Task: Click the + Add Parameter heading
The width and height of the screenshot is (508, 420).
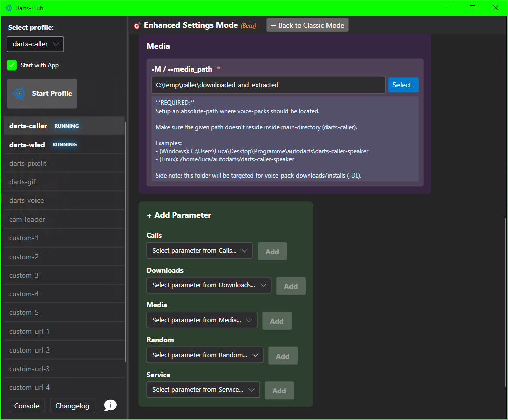Action: point(179,215)
